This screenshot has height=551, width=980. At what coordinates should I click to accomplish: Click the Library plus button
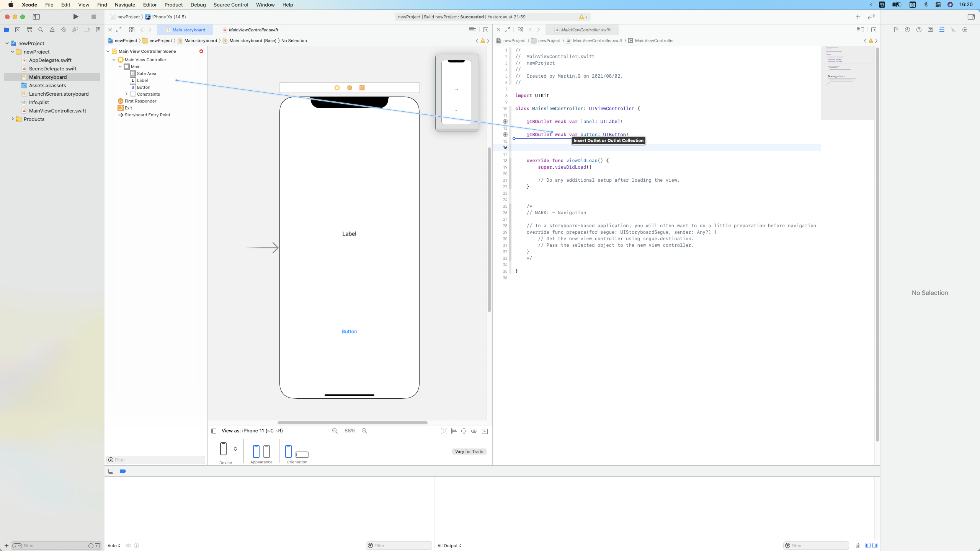(x=858, y=17)
